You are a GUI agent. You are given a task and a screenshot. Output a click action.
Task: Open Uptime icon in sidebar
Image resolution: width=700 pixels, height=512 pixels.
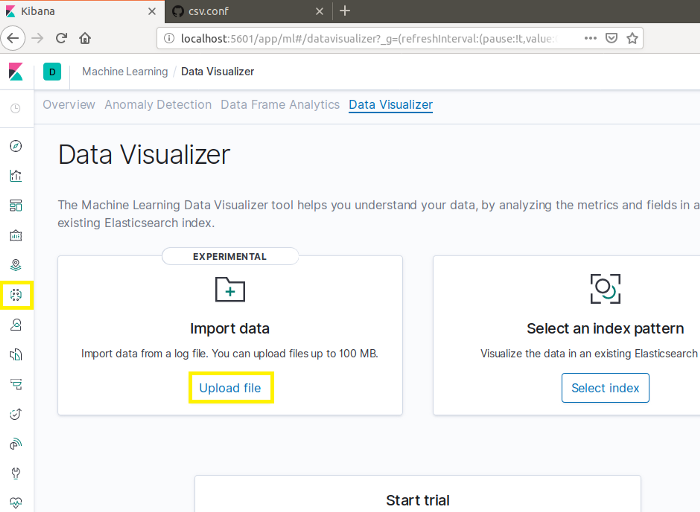click(16, 414)
